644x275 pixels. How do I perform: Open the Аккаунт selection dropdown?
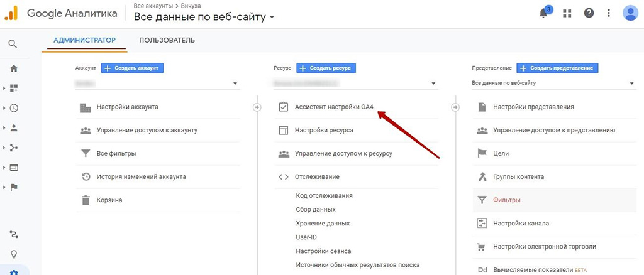(158, 84)
